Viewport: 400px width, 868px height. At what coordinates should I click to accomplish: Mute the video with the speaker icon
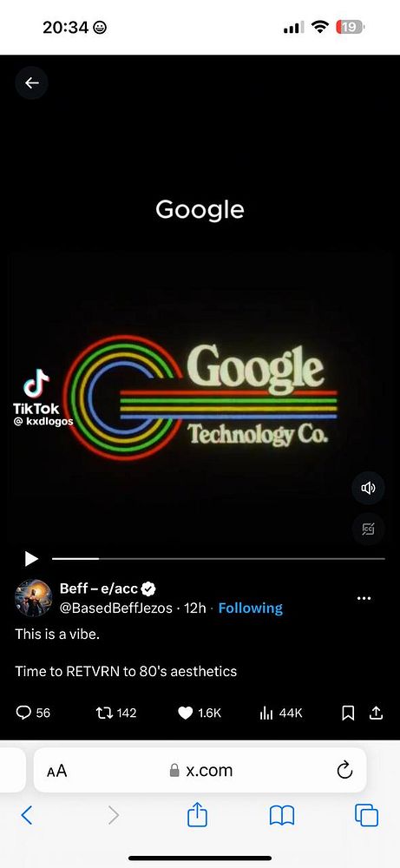click(x=368, y=488)
